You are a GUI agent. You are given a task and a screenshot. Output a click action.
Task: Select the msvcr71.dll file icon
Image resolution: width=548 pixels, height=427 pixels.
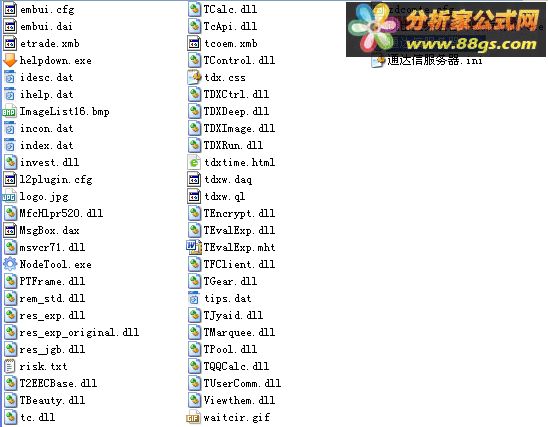(10, 247)
